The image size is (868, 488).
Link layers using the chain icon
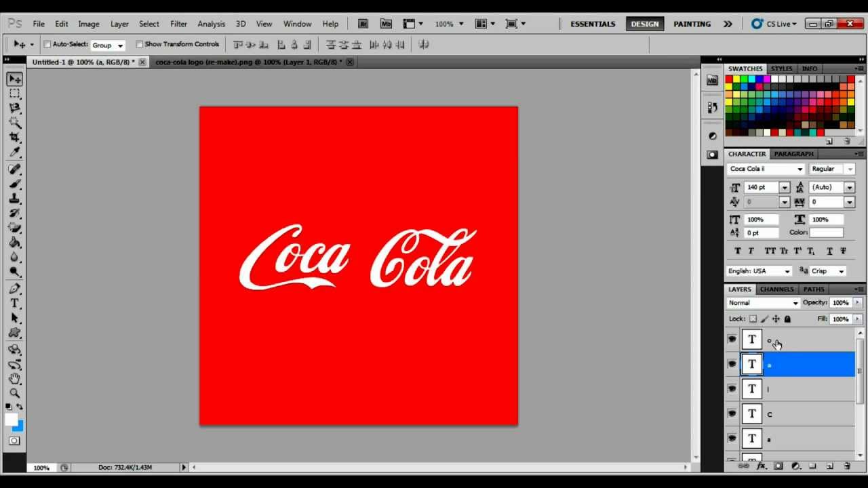pos(743,466)
